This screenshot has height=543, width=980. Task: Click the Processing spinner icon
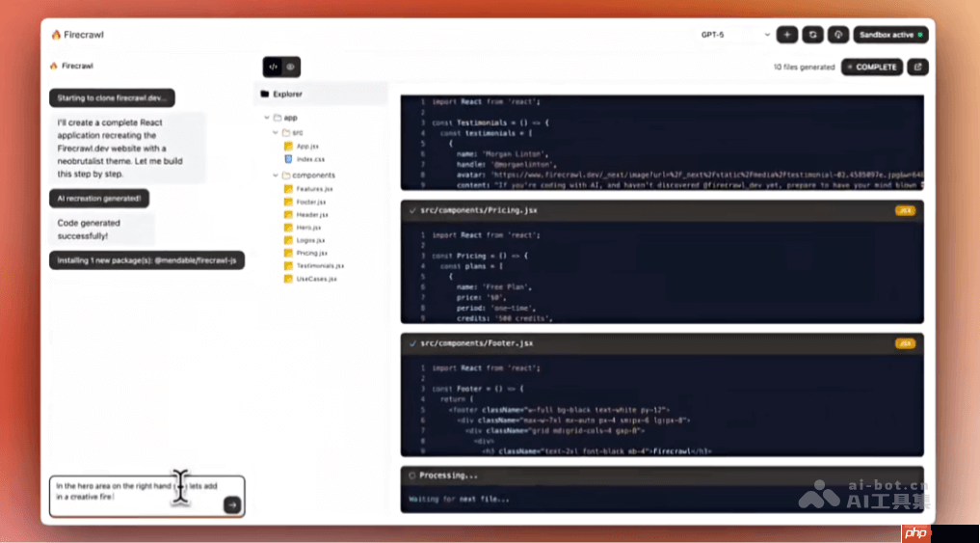point(411,475)
